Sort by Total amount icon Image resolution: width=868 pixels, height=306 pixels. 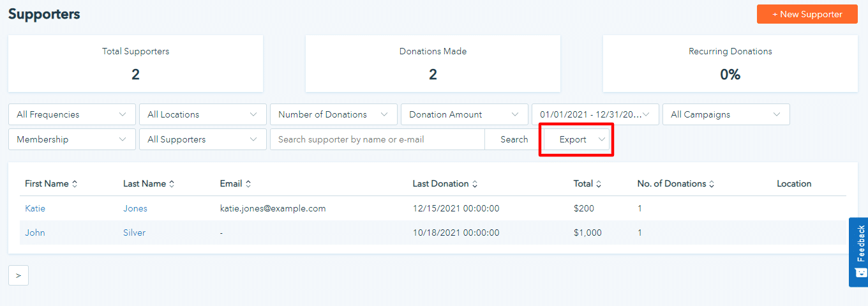(x=599, y=184)
